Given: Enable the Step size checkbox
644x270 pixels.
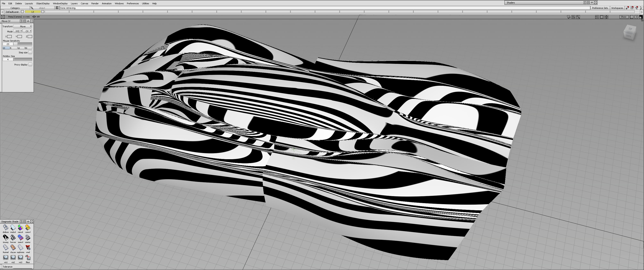Looking at the screenshot, I should point(30,52).
